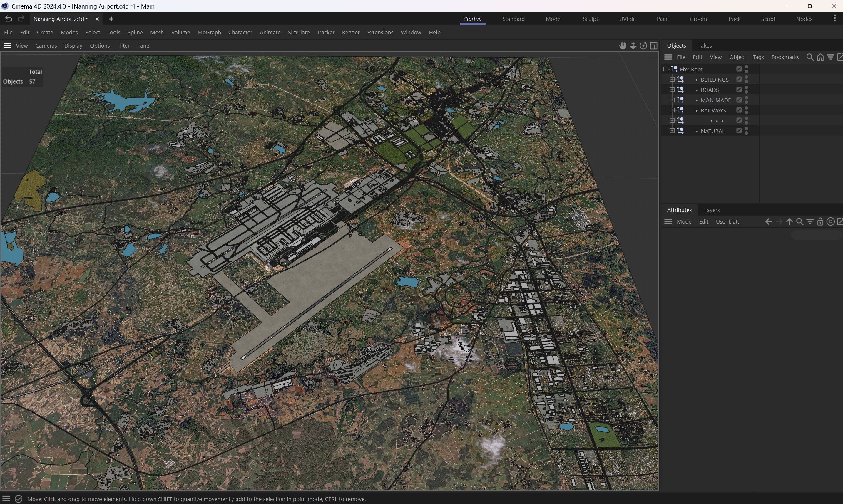This screenshot has width=843, height=504.
Task: Click the RAILWAYS layer box
Action: click(739, 110)
